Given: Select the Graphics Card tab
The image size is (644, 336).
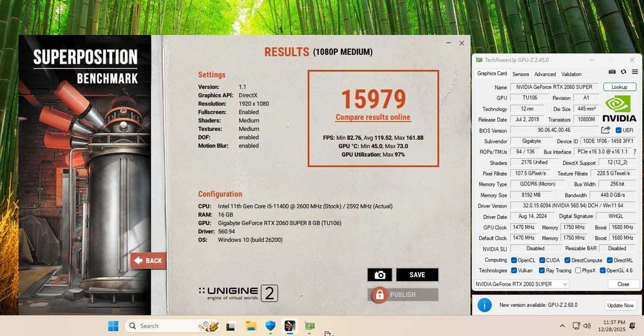Looking at the screenshot, I should click(491, 74).
